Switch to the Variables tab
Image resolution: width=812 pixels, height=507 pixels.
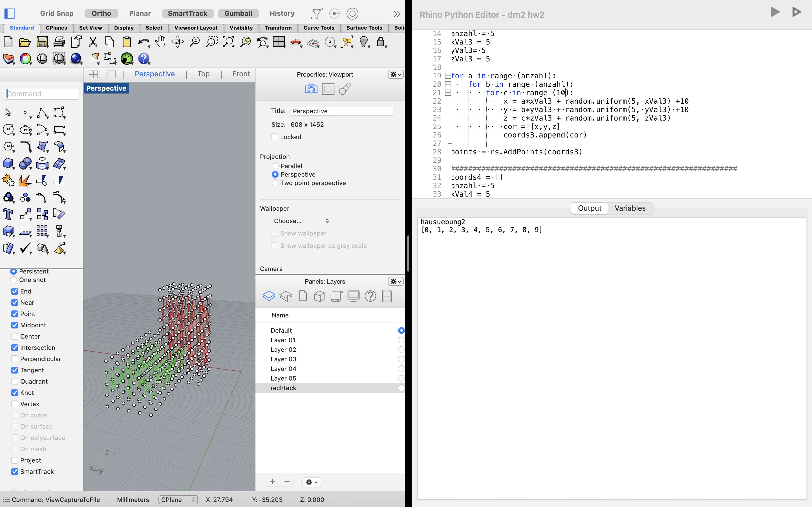(x=630, y=208)
